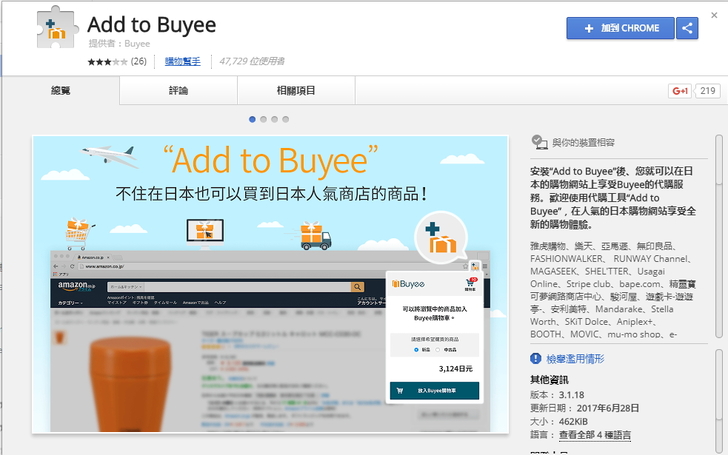Image resolution: width=728 pixels, height=455 pixels.
Task: Click the amazon logo in the screenshot
Action: (76, 286)
